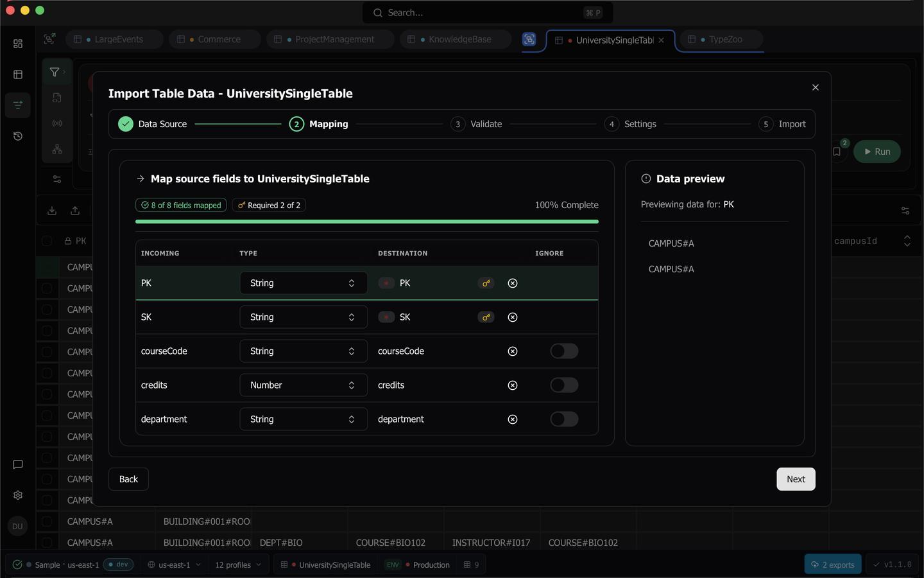
Task: Click the campusId column sort arrows
Action: coord(907,241)
